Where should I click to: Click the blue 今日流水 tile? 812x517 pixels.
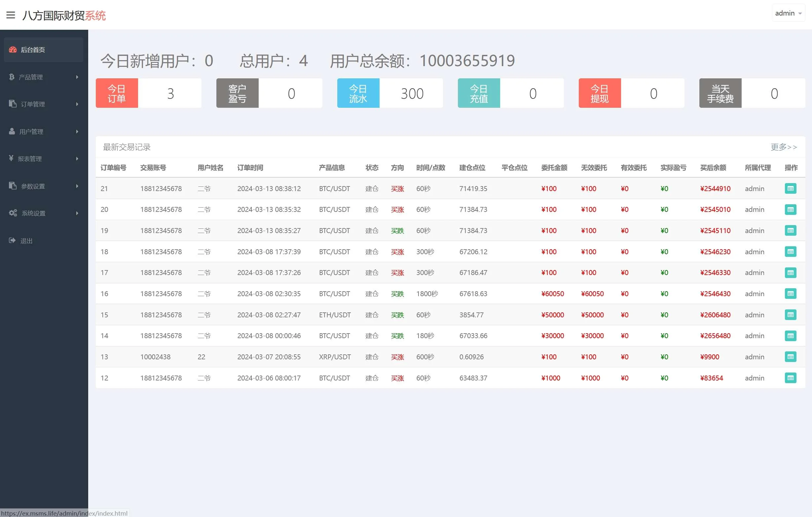click(x=358, y=94)
